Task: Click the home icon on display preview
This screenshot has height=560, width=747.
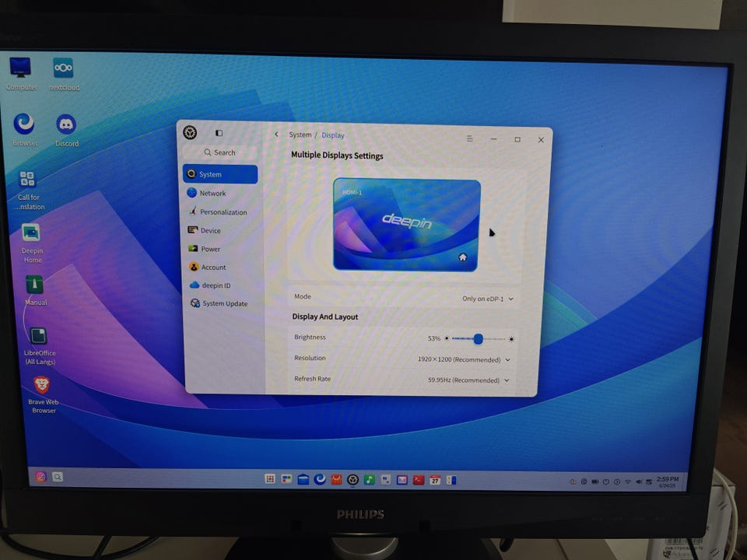Action: (x=462, y=257)
